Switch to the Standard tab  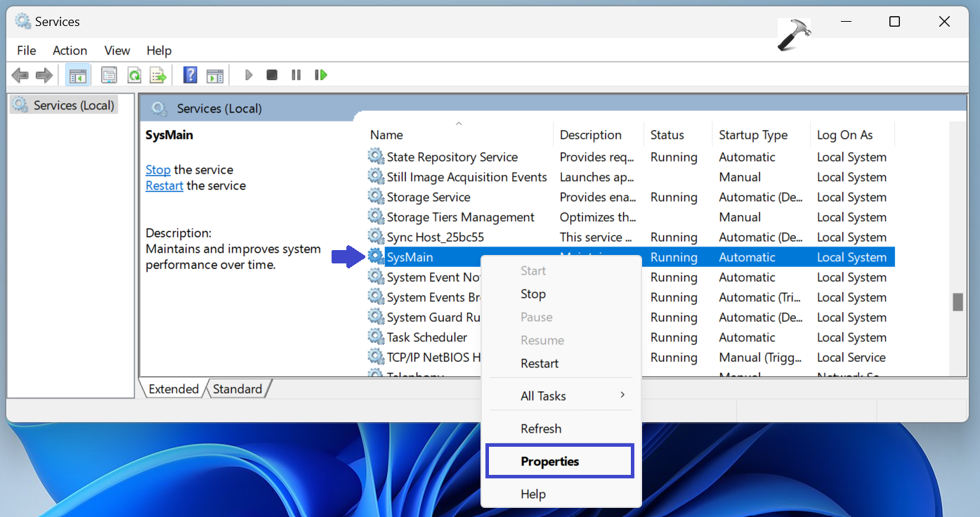[237, 389]
